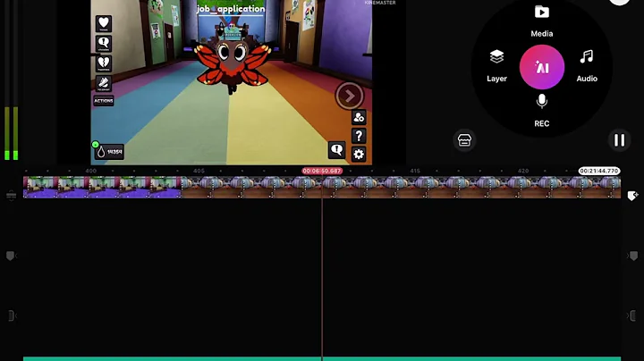Click the circled arrow in preview
The height and width of the screenshot is (361, 644).
click(349, 96)
